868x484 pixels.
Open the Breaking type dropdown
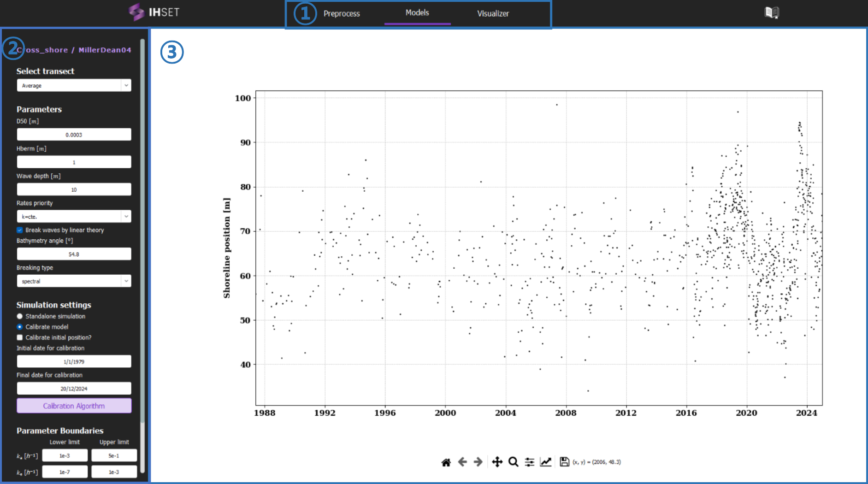click(x=74, y=281)
